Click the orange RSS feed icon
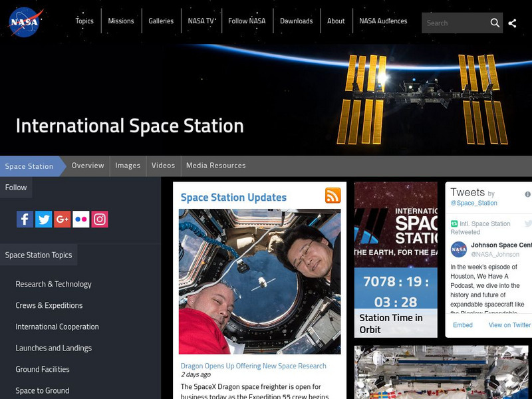The width and height of the screenshot is (532, 399). coord(333,196)
